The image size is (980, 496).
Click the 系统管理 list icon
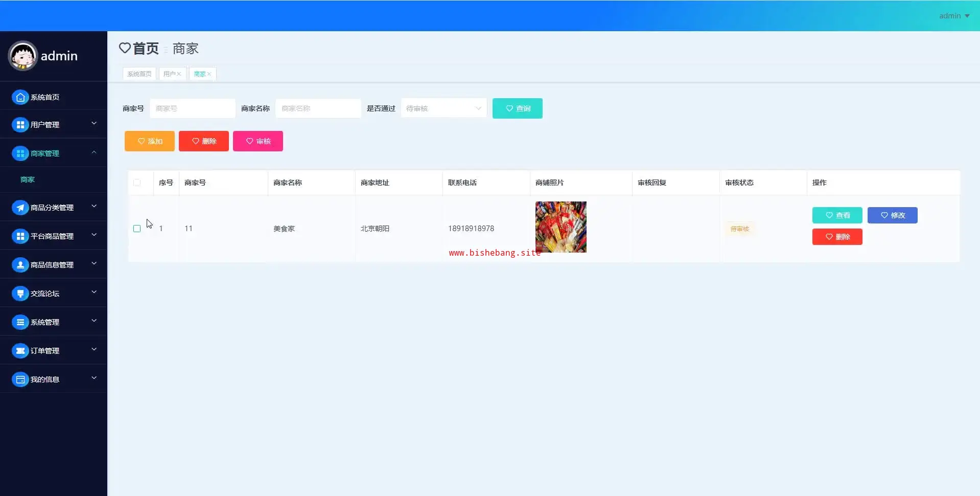[20, 322]
